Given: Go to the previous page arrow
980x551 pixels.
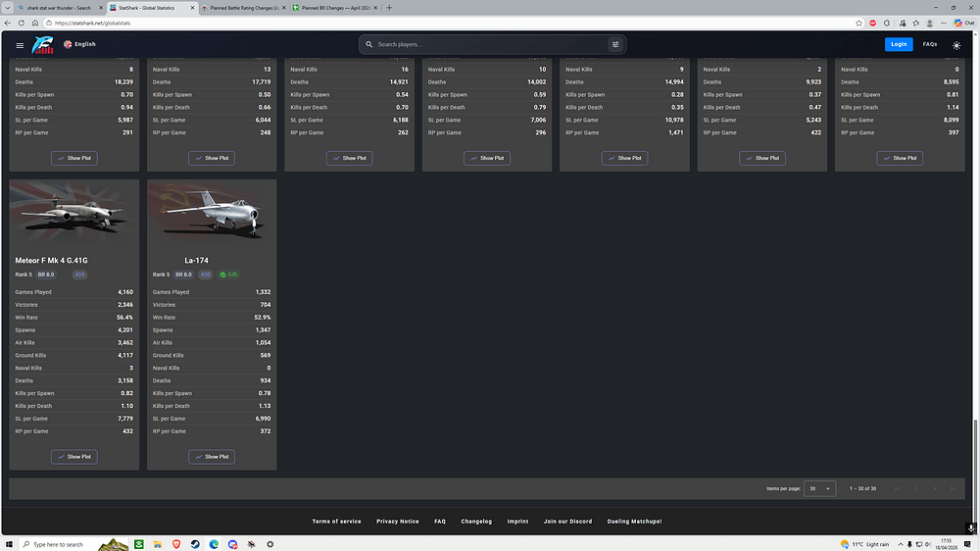Looking at the screenshot, I should 916,488.
